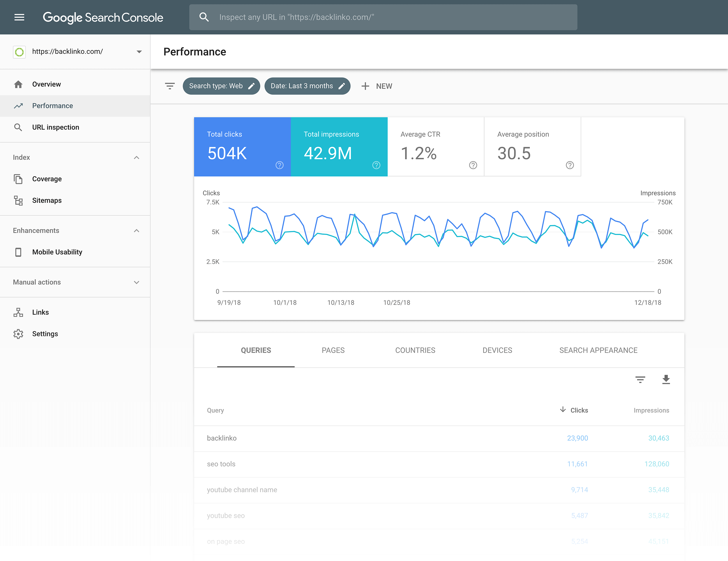Click pencil icon on Search type chip
The width and height of the screenshot is (728, 561).
point(251,86)
